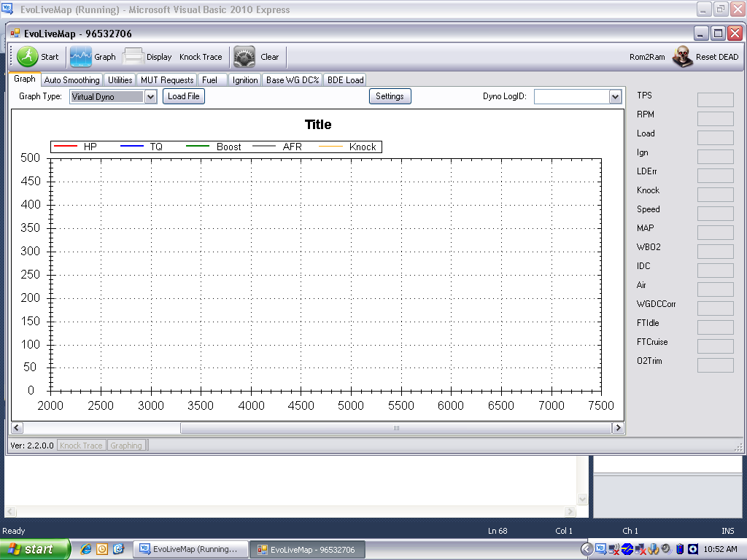Image resolution: width=747 pixels, height=560 pixels.
Task: Click the battery power tray icon
Action: (x=681, y=549)
